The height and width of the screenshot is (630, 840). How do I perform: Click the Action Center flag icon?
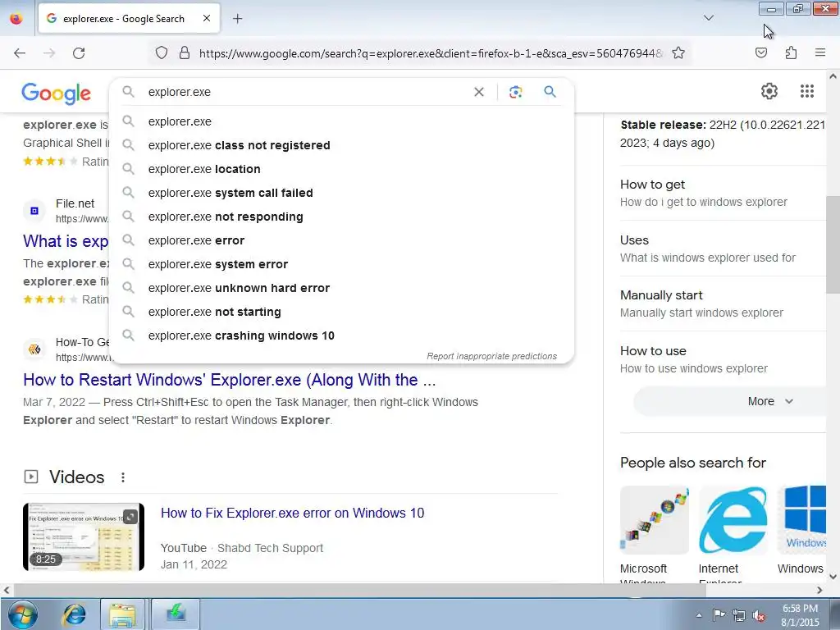coord(719,615)
